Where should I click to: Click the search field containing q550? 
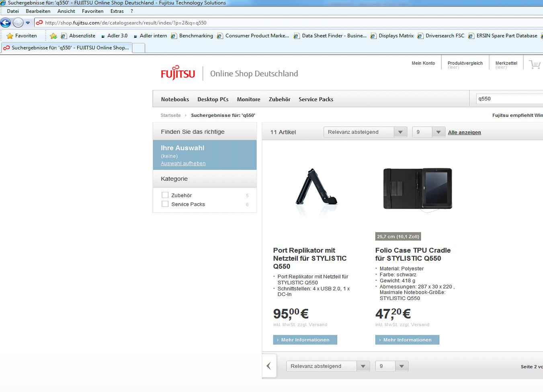coord(509,99)
